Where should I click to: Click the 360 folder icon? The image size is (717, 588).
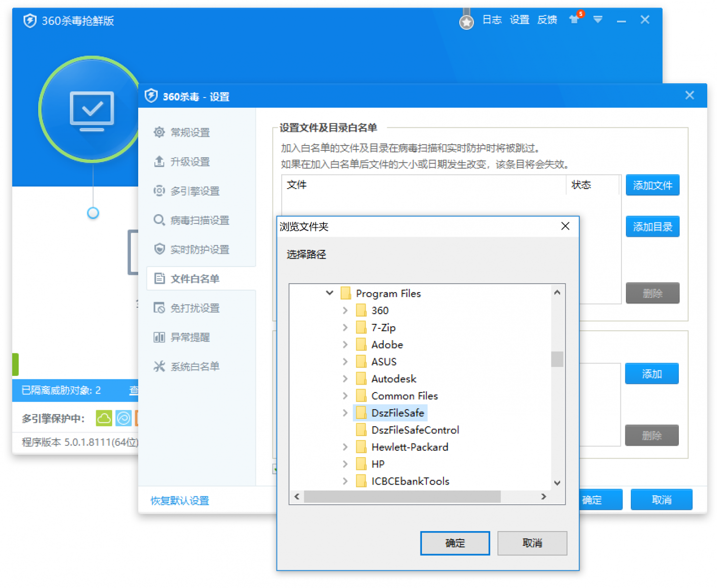coord(361,310)
